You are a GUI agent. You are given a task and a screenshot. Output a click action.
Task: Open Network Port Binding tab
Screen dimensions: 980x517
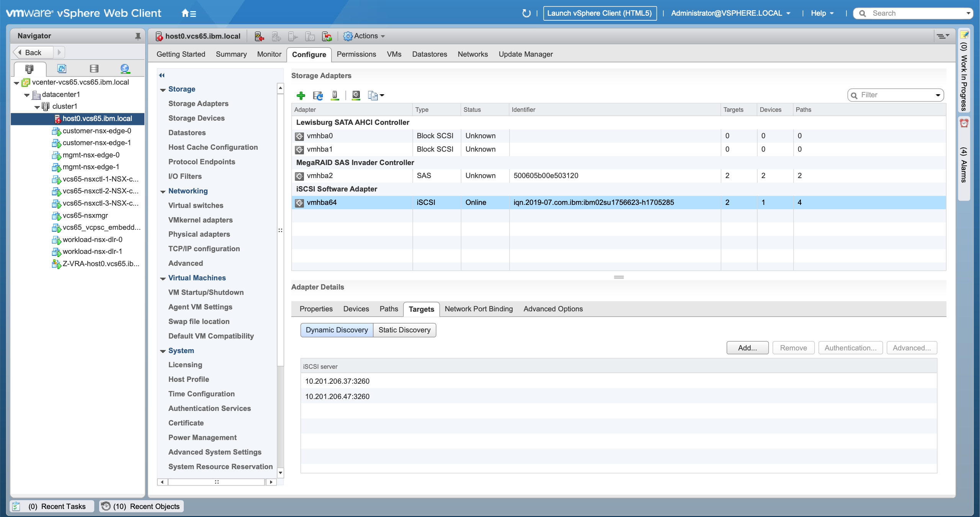479,309
